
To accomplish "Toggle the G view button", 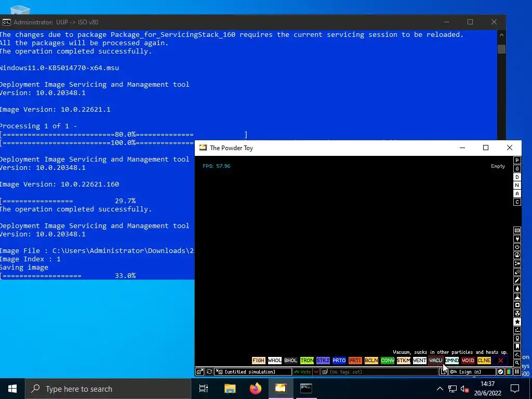I will 517,169.
